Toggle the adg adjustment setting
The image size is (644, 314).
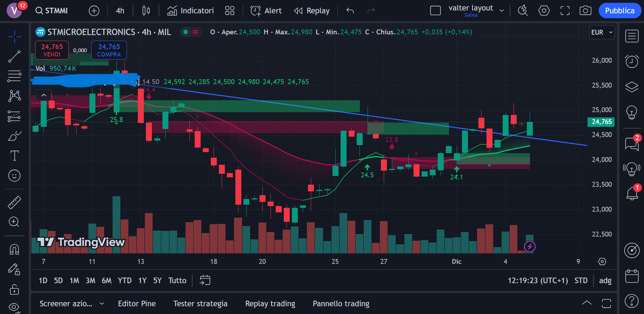tap(605, 280)
